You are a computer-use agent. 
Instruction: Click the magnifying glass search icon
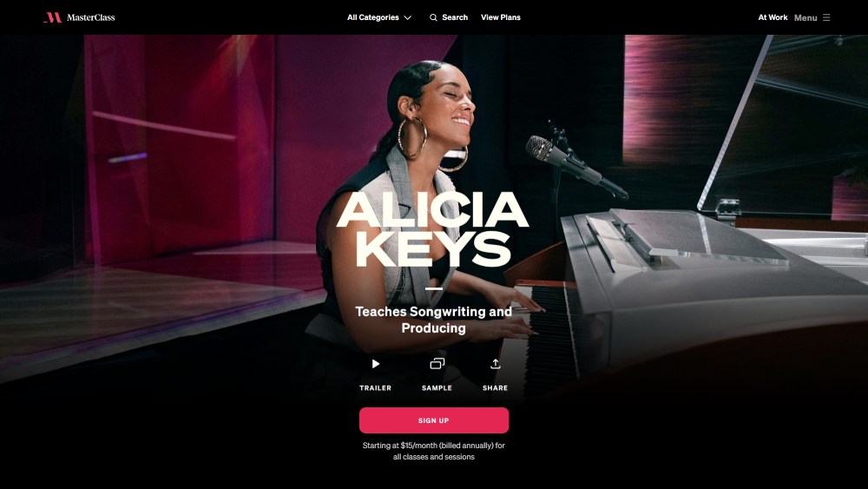pyautogui.click(x=433, y=17)
